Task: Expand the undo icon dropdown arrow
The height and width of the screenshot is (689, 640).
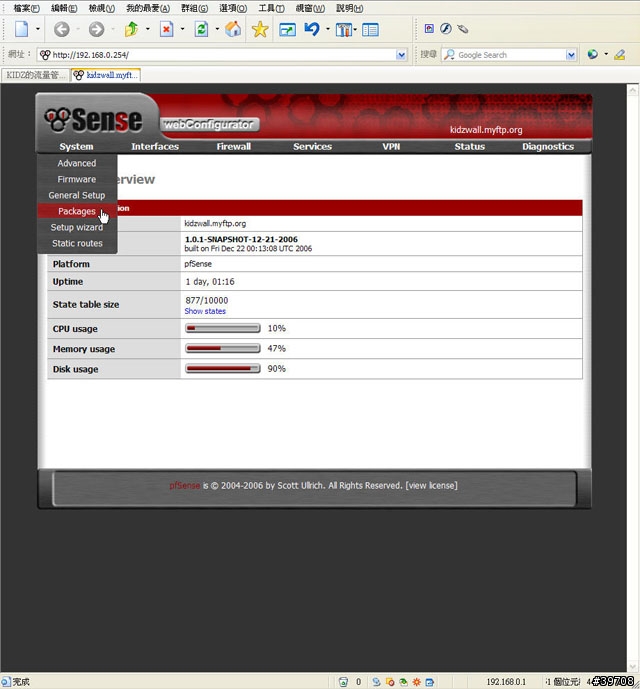Action: [x=328, y=29]
